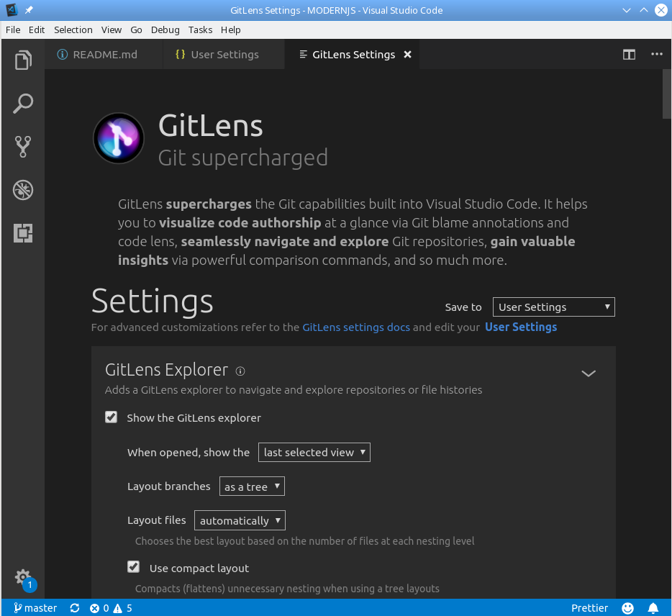Follow the GitLens settings docs link
Viewport: 672px width, 616px height.
(355, 327)
